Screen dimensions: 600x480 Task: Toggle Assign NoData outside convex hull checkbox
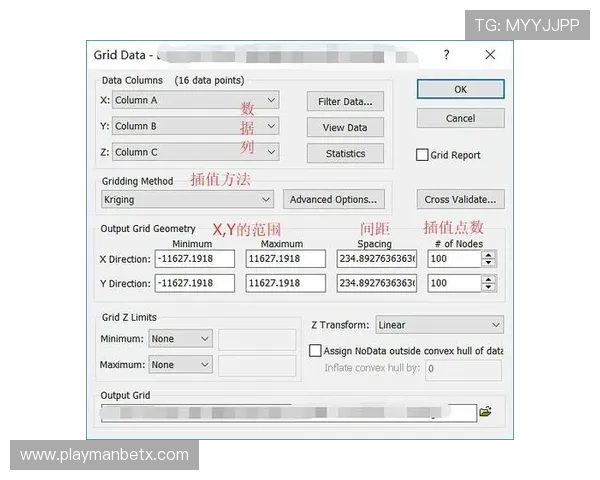click(316, 351)
